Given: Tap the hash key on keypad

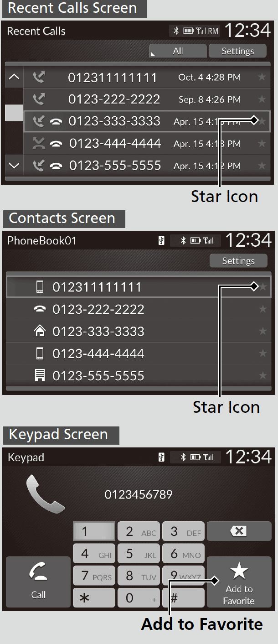Looking at the screenshot, I should (x=183, y=597).
